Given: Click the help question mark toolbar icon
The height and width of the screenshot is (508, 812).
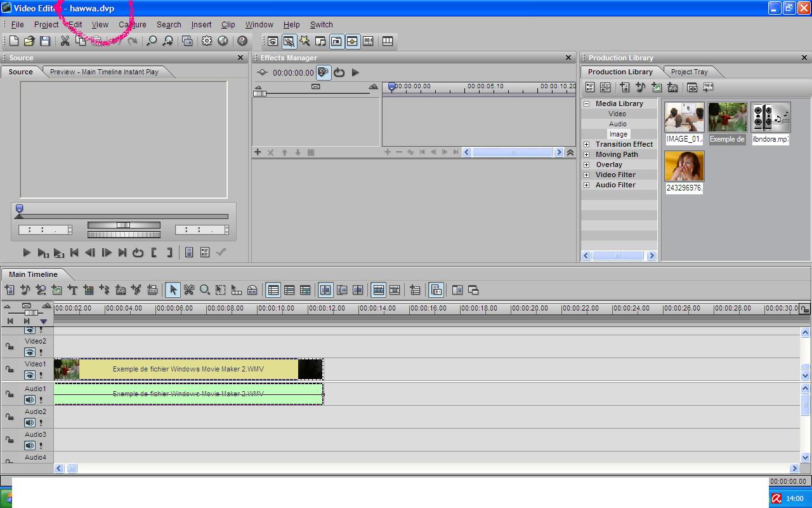Looking at the screenshot, I should point(242,41).
